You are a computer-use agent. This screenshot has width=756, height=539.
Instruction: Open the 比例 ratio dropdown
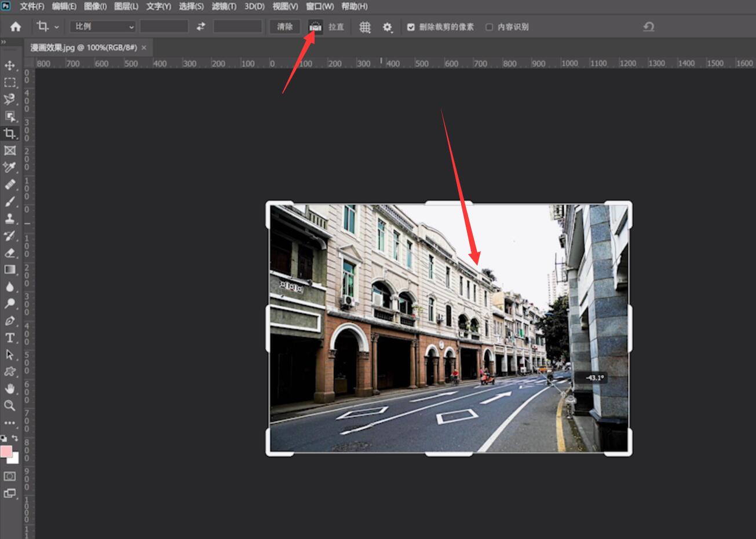103,27
